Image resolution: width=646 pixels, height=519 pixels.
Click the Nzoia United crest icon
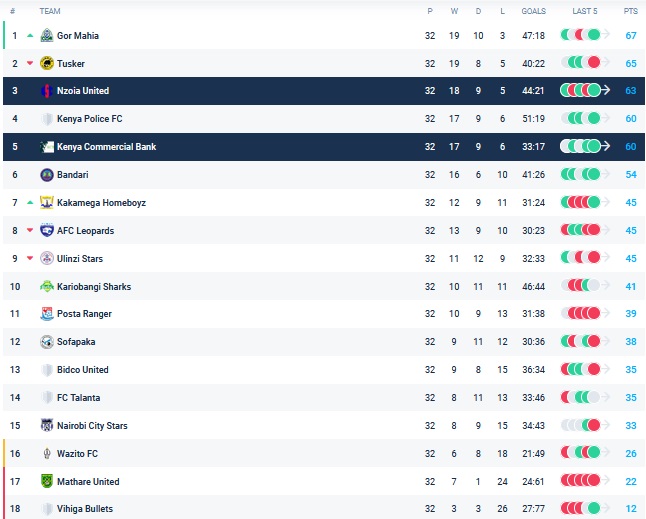tap(47, 91)
